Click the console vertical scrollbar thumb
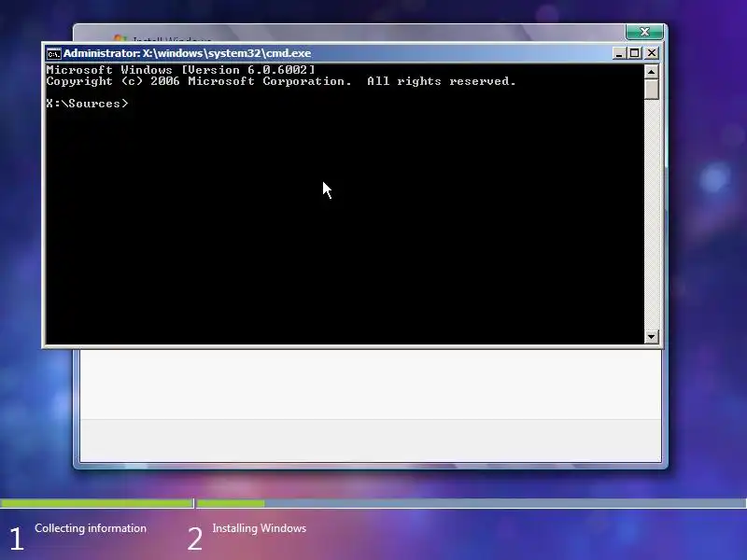Image resolution: width=747 pixels, height=560 pixels. point(651,89)
